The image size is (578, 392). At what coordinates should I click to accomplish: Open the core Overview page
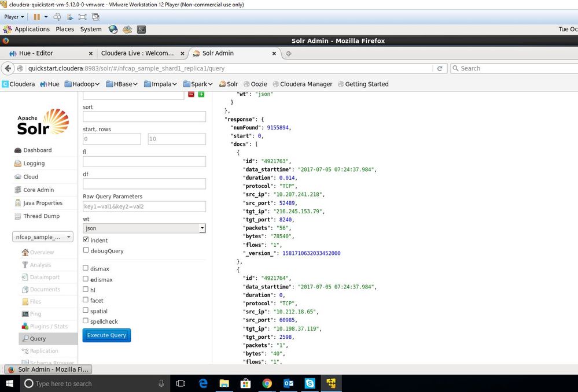coord(42,252)
